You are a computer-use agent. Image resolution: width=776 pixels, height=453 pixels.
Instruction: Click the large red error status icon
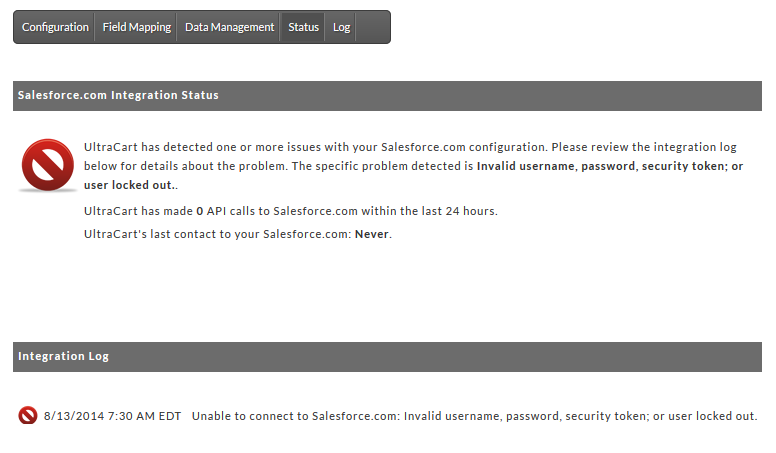point(48,165)
